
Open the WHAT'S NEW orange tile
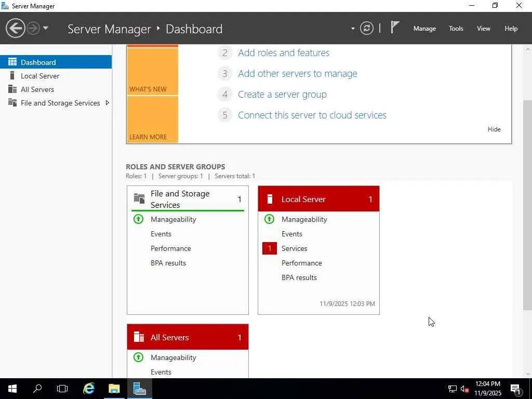152,72
